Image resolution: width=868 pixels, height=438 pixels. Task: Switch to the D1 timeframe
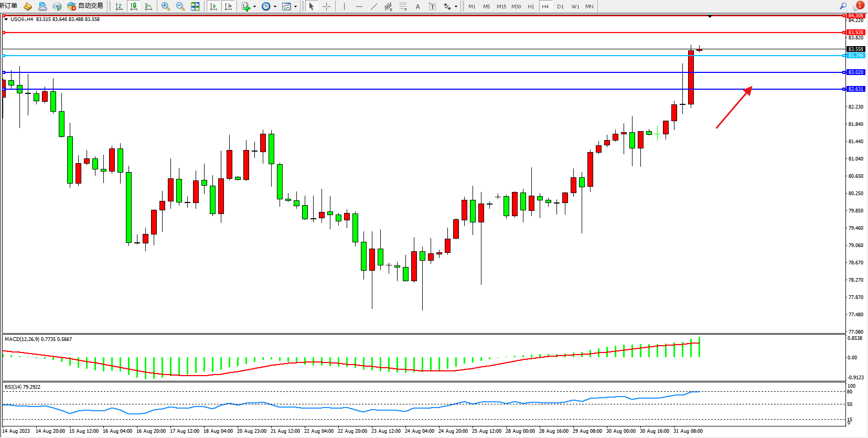coord(560,6)
